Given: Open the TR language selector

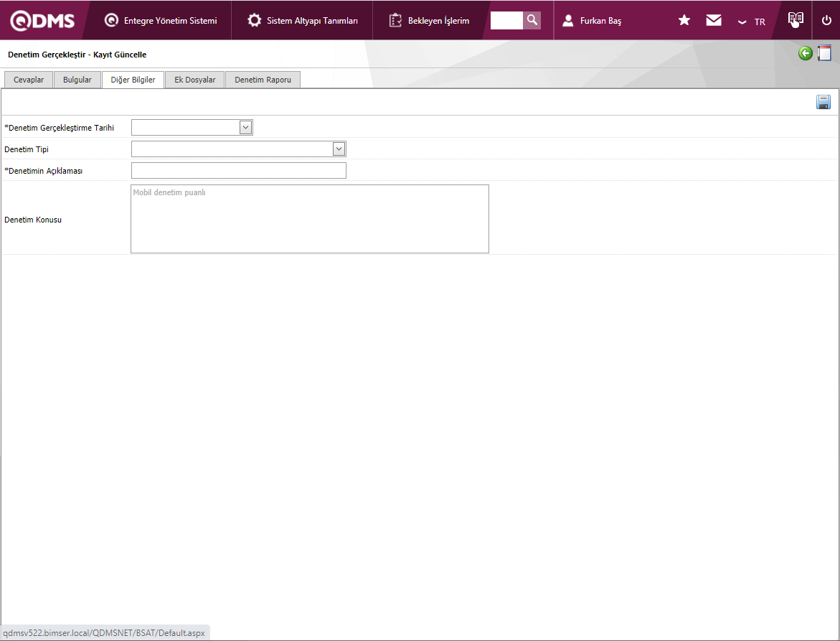Looking at the screenshot, I should 752,22.
